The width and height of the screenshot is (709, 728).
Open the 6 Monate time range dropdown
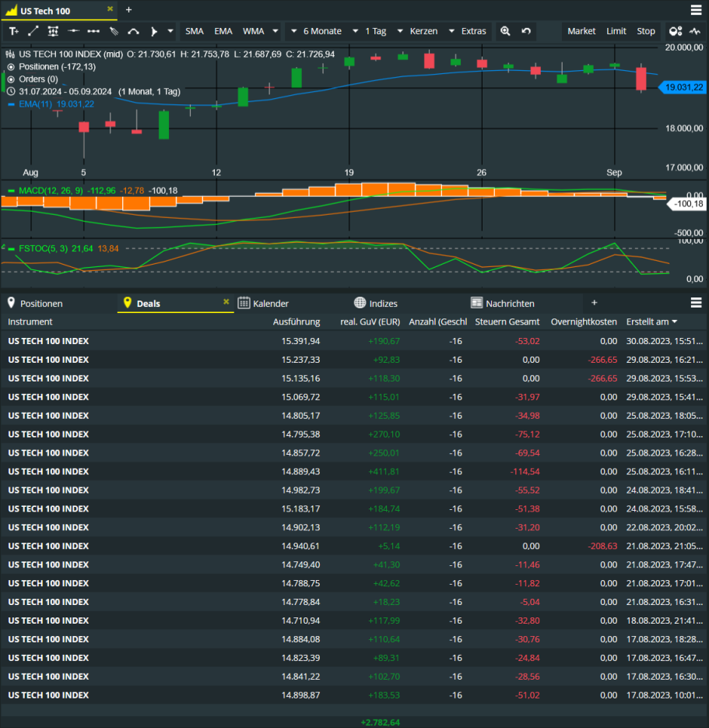pos(317,31)
